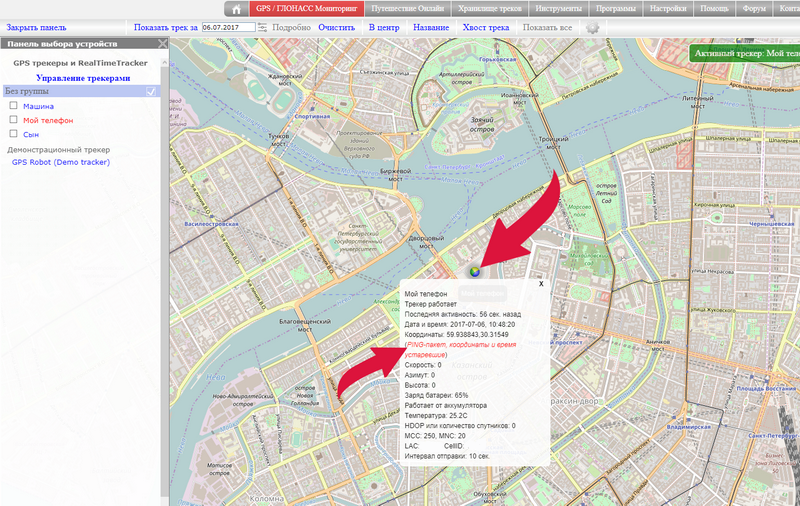Open the calendar picker beside the date field

coord(262,27)
